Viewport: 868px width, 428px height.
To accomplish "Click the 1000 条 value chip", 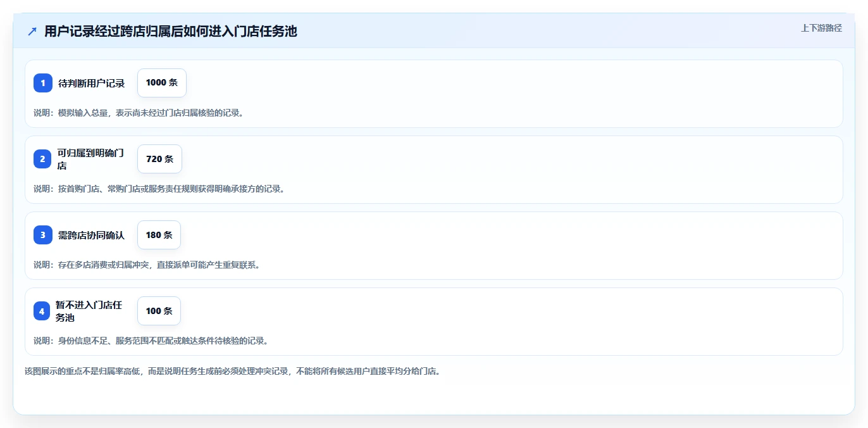I will tap(162, 83).
